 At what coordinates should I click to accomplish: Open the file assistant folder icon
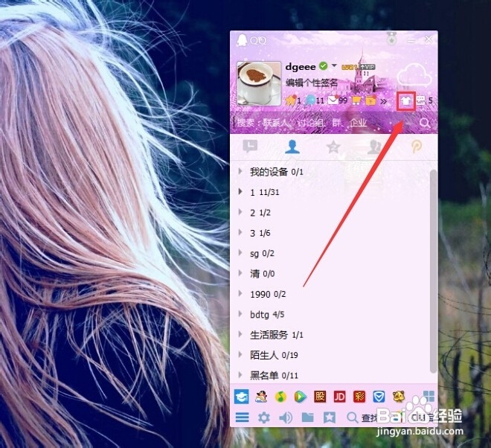click(307, 417)
